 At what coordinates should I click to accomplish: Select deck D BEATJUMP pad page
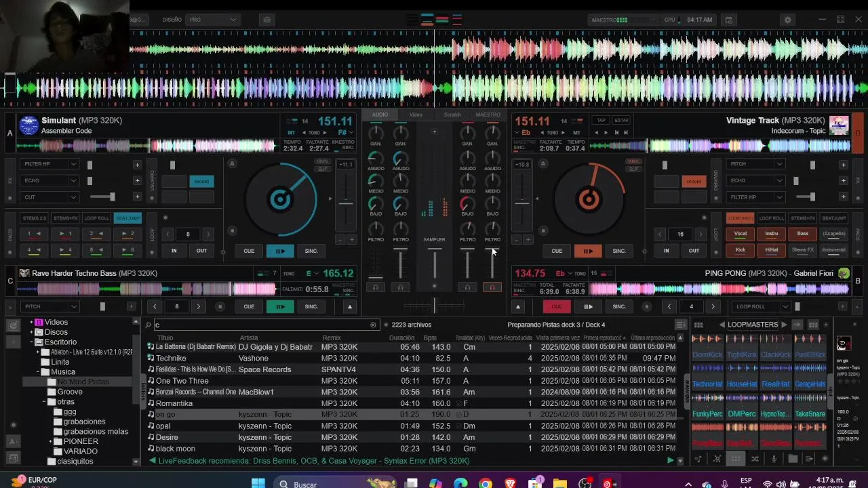[834, 218]
